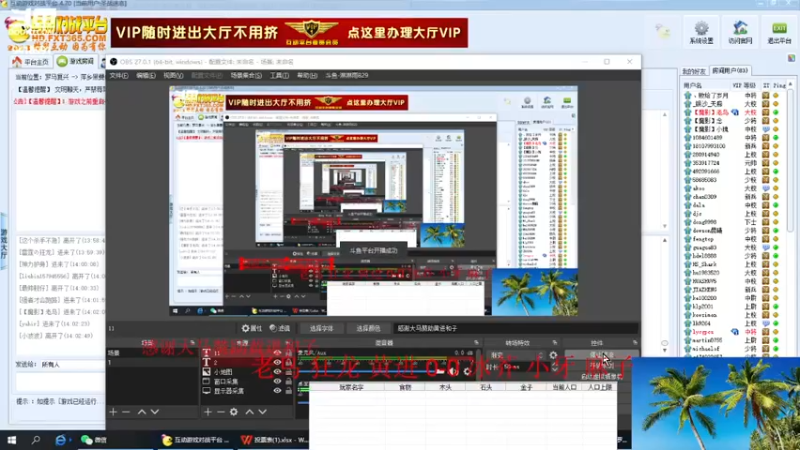The width and height of the screenshot is (800, 450).
Task: Open source properties gear in OBS
Action: point(252,328)
